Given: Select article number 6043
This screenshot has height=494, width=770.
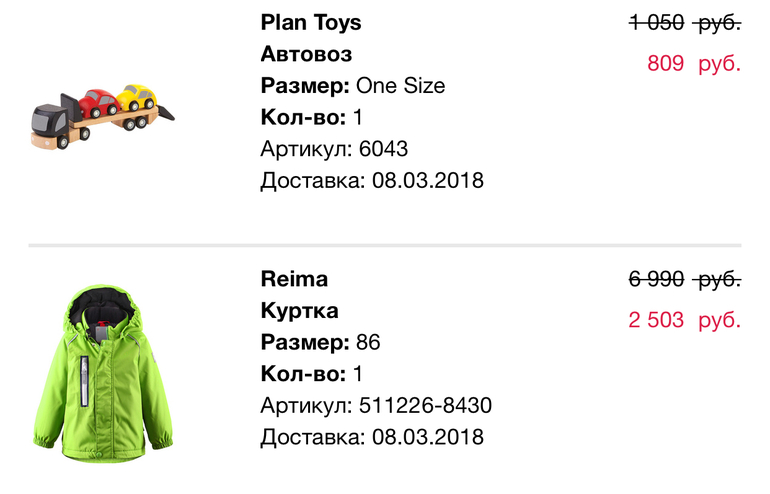Looking at the screenshot, I should coord(334,150).
